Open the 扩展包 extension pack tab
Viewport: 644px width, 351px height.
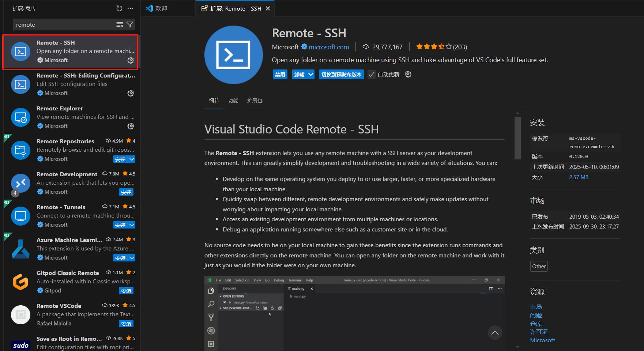[255, 101]
